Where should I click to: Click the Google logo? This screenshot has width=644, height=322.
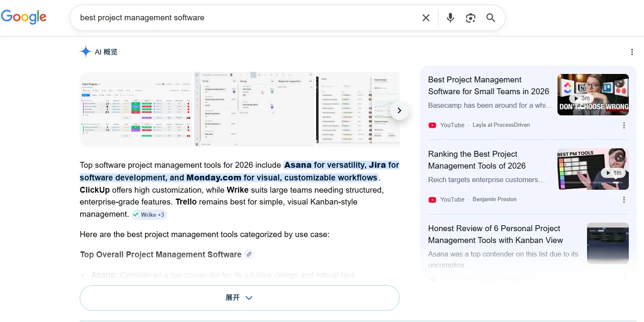[24, 17]
